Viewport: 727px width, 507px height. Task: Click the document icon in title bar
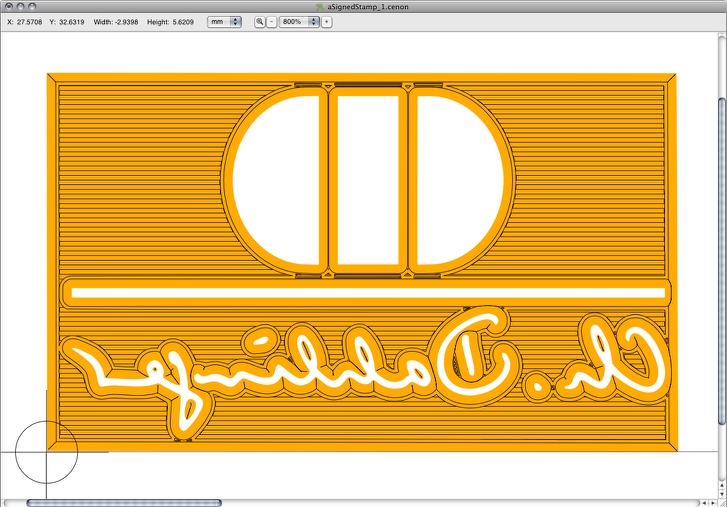[319, 7]
